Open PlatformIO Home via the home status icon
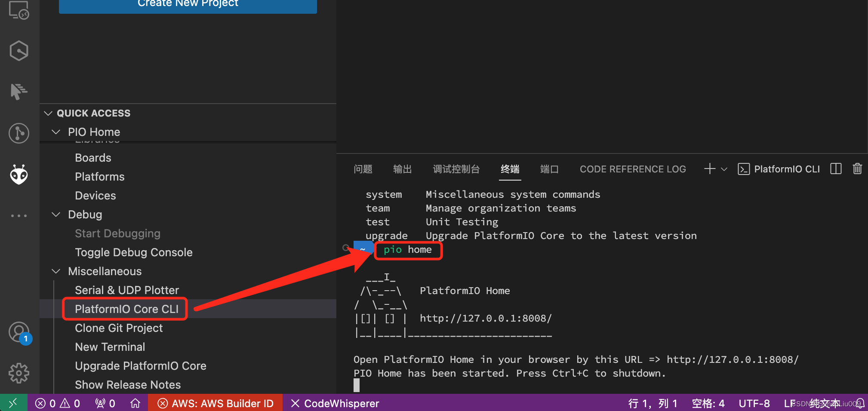This screenshot has height=411, width=868. (x=135, y=403)
